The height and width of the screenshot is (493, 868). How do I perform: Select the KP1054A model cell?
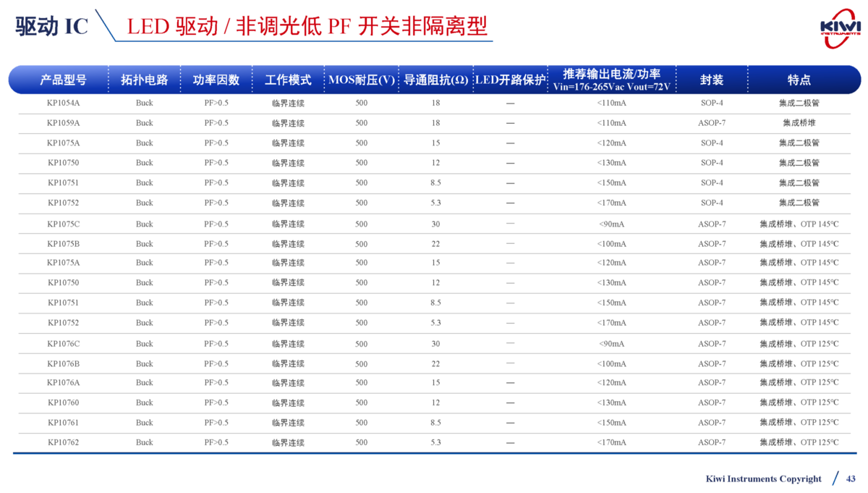pyautogui.click(x=63, y=103)
